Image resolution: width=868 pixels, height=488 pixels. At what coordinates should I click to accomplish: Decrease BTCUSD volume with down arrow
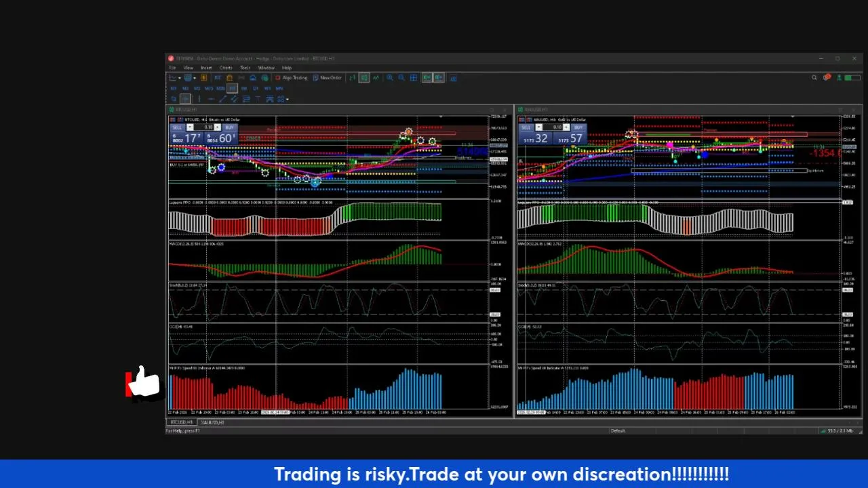coord(190,127)
